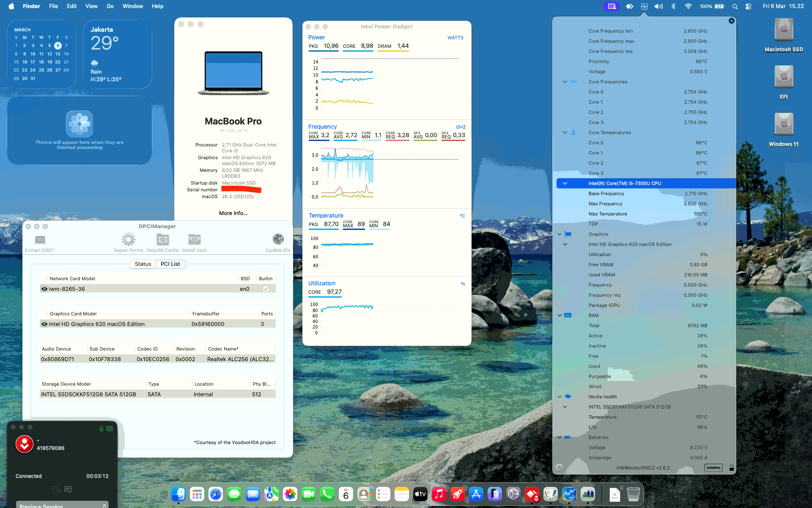Collapse INTEL SSDSCKKF512G8 drive subtree
Viewport: 812px width, 508px height.
coord(565,407)
